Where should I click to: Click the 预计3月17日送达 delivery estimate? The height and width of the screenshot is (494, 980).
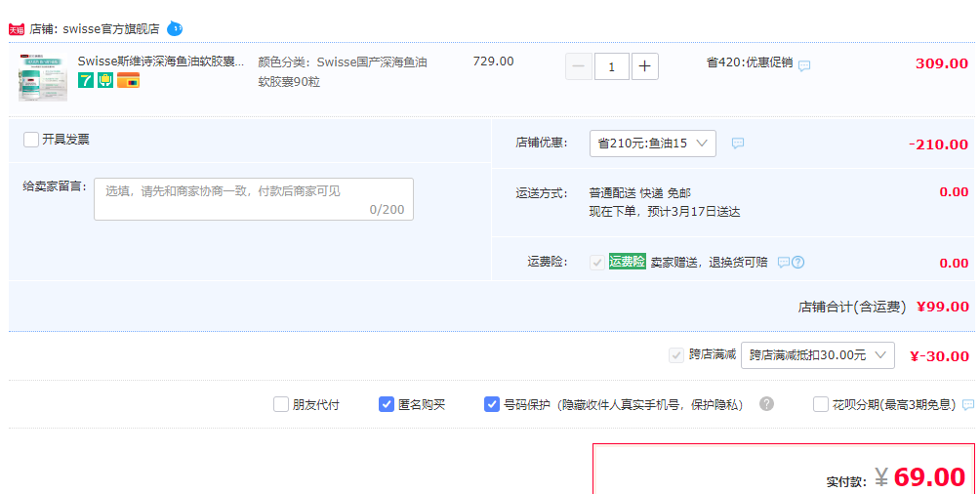point(694,212)
